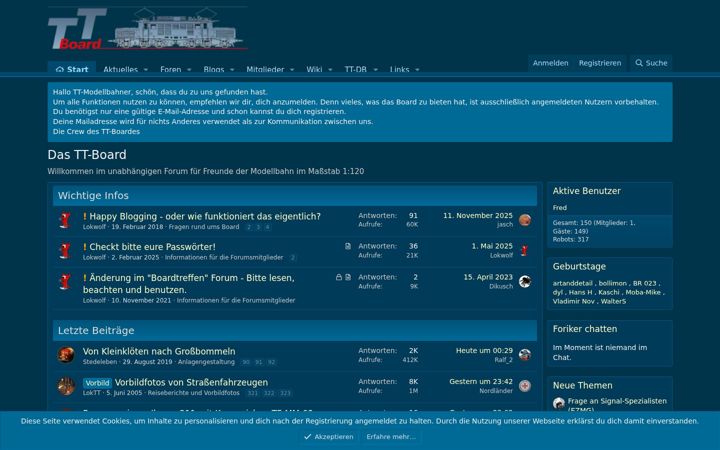Click the article icon on Passwörter thread
The height and width of the screenshot is (450, 720).
348,247
